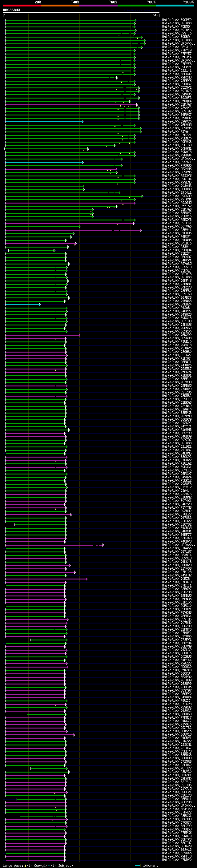Open hit UniRef100_Q9STI6
This screenshot has width=197, height=868.
(x=177, y=33)
